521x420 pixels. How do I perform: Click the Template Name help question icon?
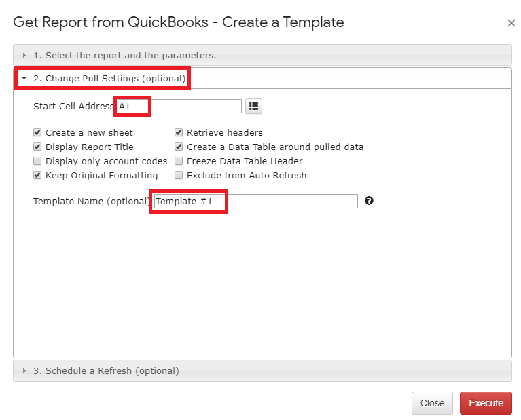click(369, 201)
